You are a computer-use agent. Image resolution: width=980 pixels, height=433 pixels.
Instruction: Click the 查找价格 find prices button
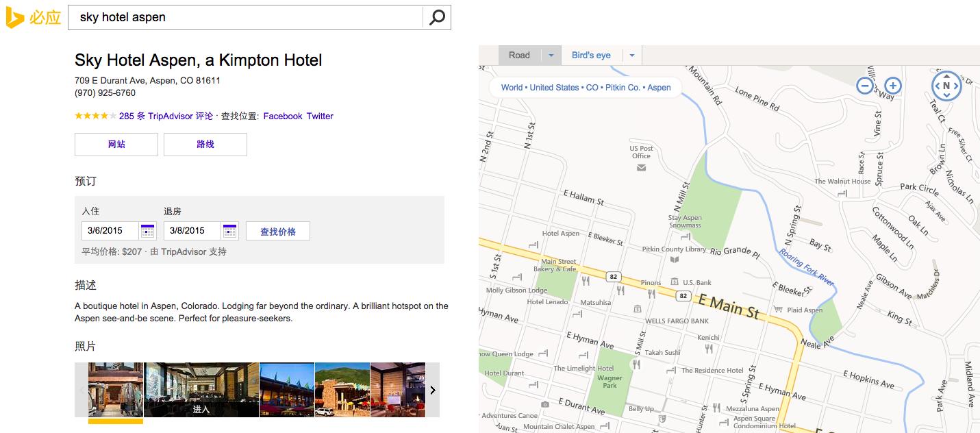tap(278, 231)
